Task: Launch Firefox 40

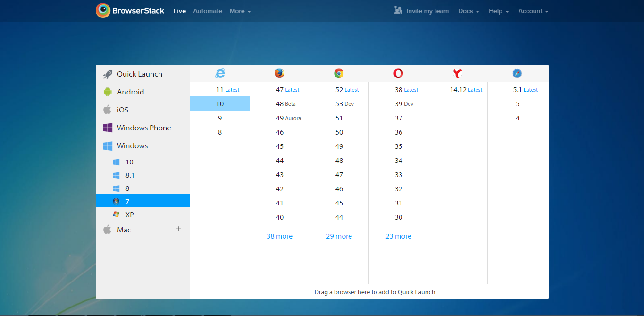Action: [279, 217]
